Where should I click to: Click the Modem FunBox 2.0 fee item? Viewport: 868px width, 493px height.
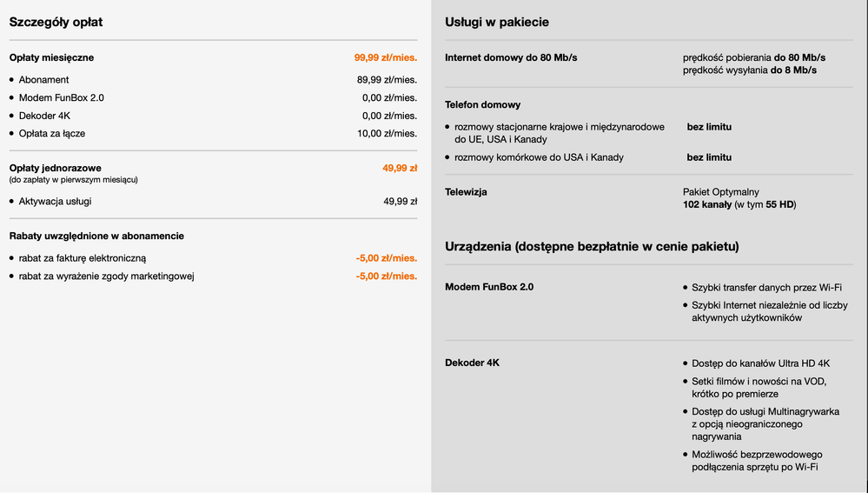(61, 98)
